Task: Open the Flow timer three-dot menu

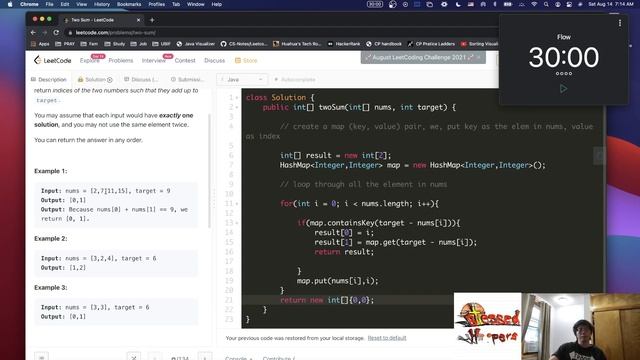Action: (x=620, y=23)
